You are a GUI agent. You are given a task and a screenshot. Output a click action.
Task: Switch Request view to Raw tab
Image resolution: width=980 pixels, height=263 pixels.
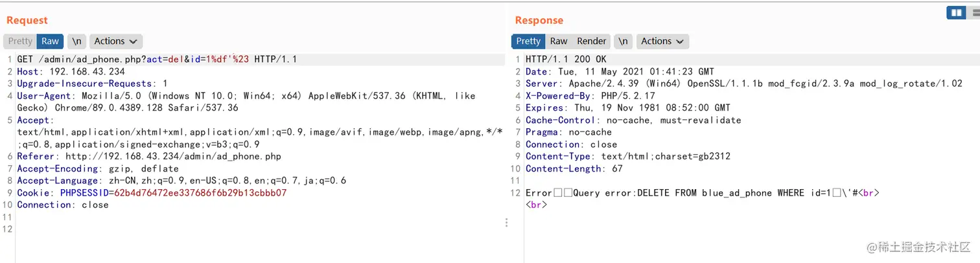point(50,41)
